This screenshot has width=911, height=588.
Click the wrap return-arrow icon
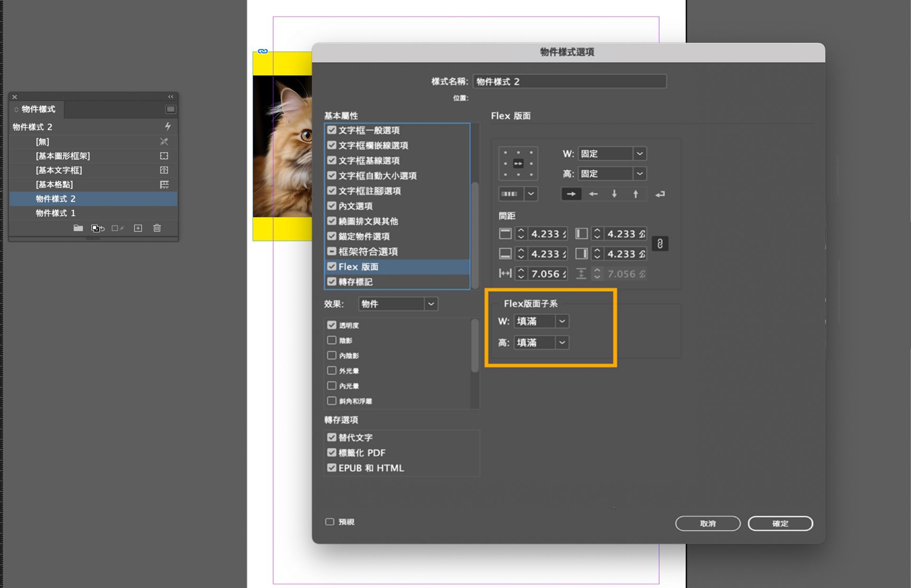click(x=660, y=194)
